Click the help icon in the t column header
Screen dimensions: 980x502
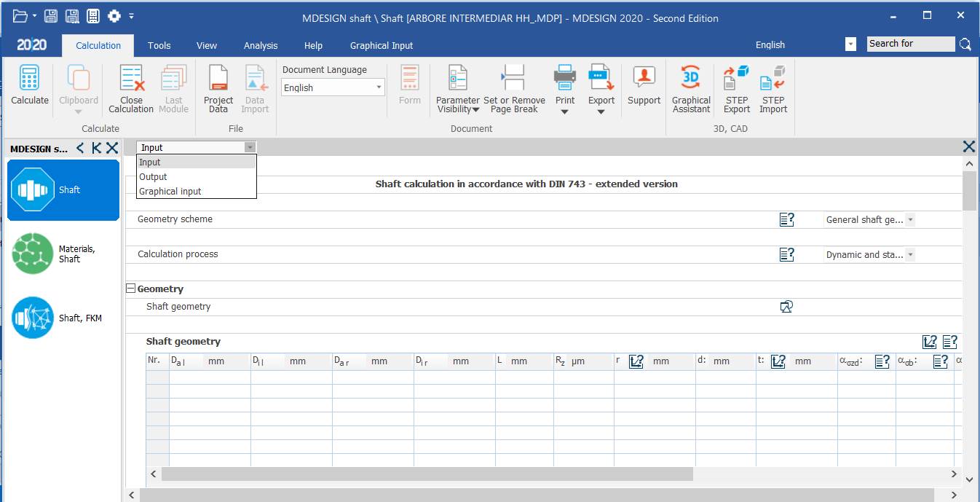778,361
